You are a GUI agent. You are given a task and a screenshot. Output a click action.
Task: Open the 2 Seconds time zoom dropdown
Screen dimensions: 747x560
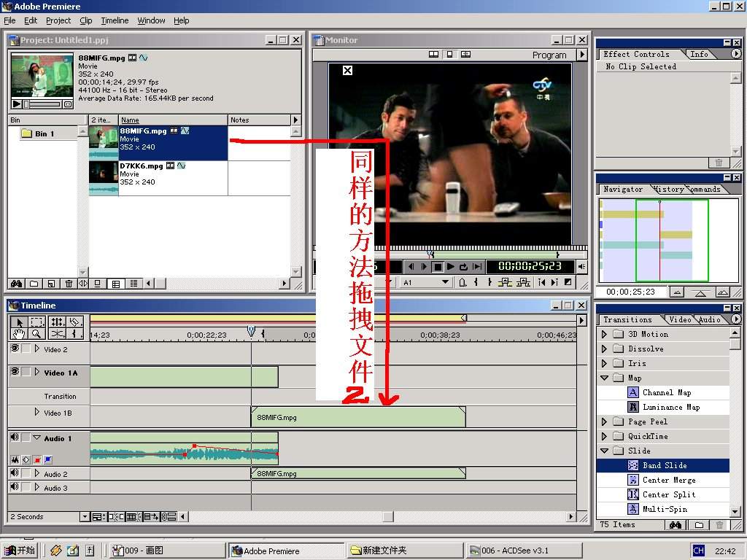pos(85,517)
